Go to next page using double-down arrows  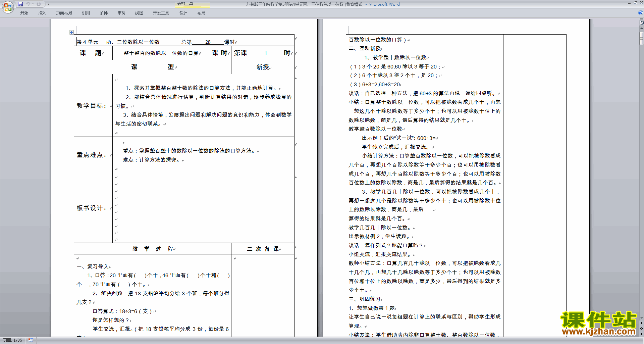click(641, 334)
